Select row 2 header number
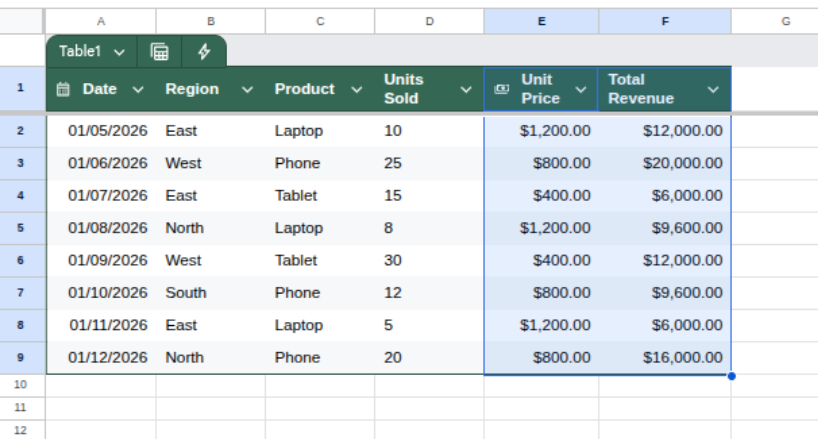Viewport: 818px width, 439px height. click(20, 131)
